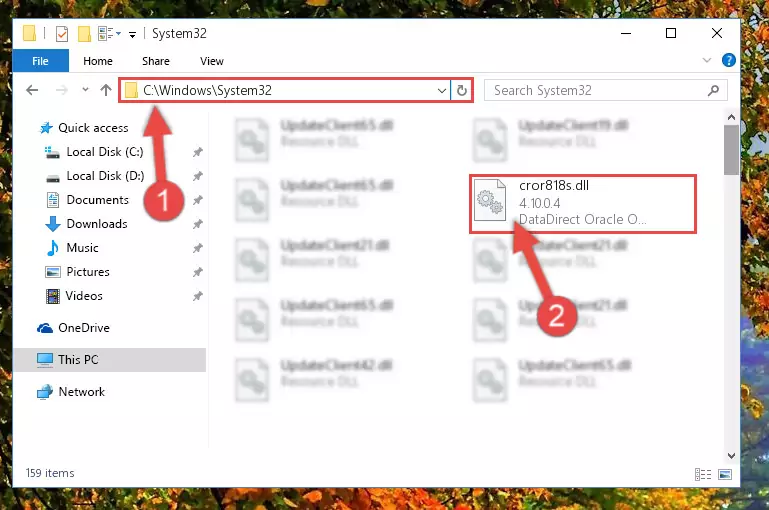
Task: Maximize the System32 window
Action: pos(671,33)
